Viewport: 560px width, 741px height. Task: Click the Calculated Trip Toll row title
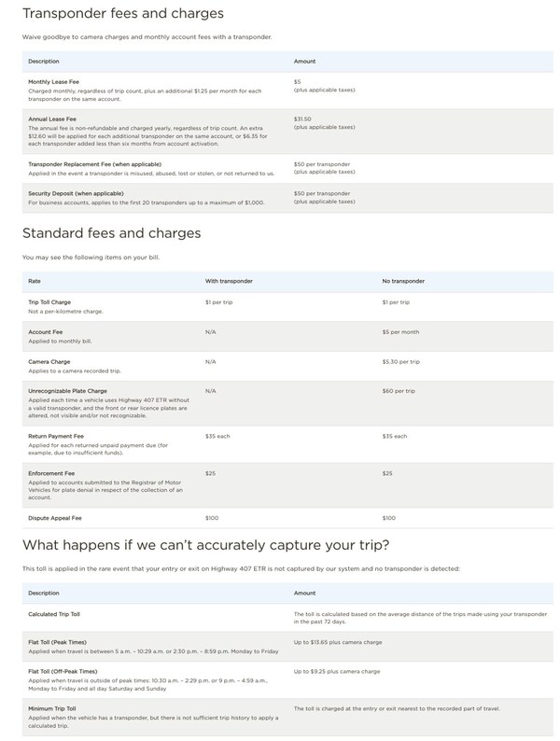56,617
